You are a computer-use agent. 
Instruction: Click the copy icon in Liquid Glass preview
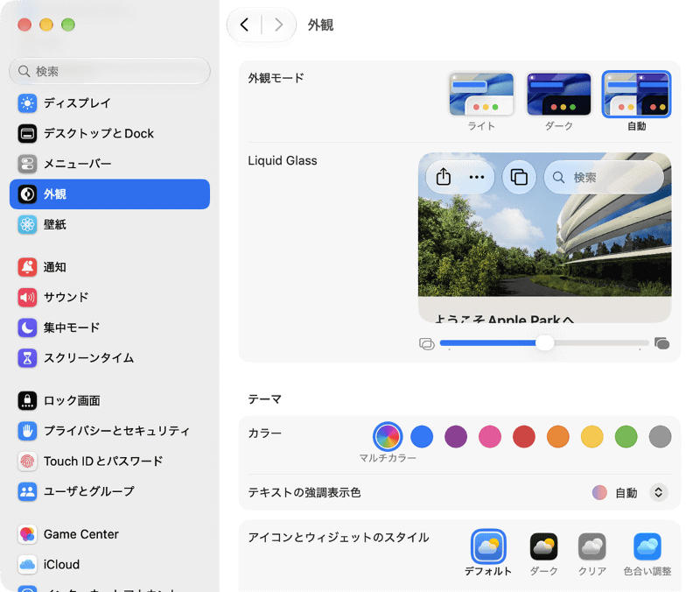coord(519,177)
